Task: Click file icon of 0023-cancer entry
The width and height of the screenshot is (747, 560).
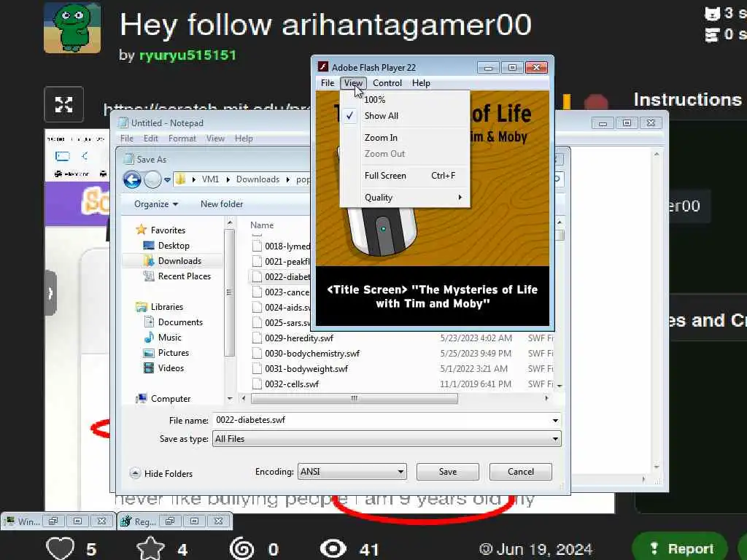Action: click(258, 292)
